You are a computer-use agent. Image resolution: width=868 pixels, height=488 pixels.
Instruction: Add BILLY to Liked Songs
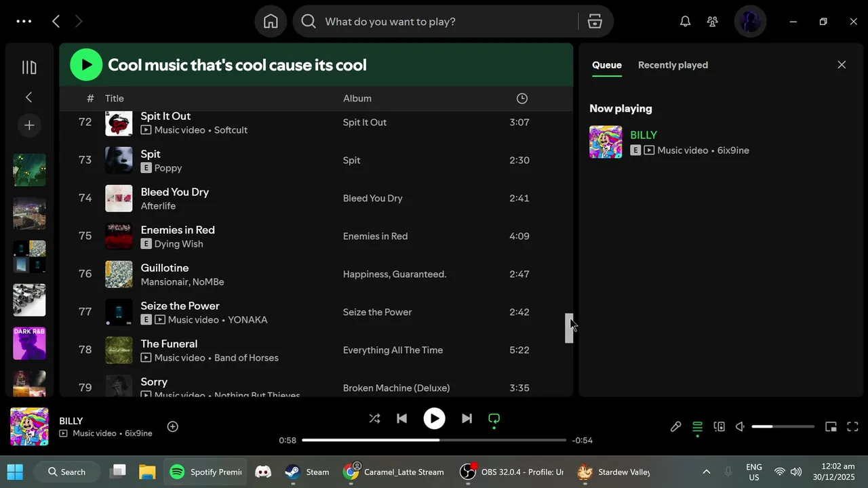(173, 426)
